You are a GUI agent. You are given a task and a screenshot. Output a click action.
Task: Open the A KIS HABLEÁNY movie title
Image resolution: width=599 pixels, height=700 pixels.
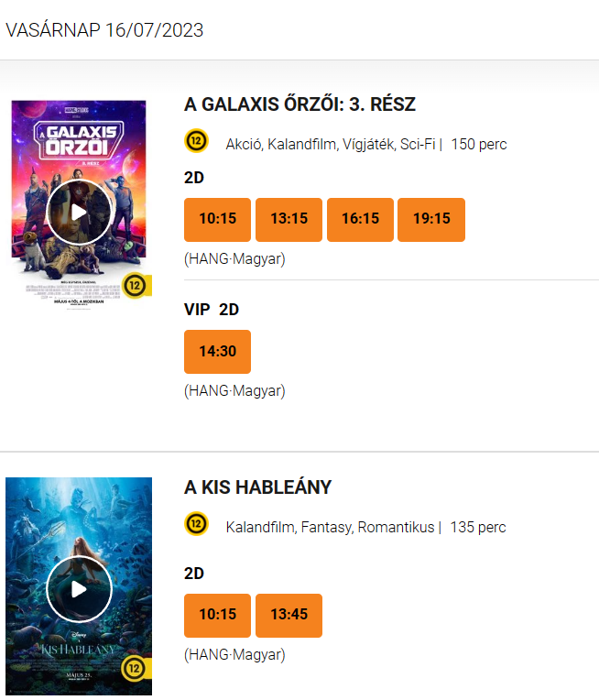coord(257,487)
